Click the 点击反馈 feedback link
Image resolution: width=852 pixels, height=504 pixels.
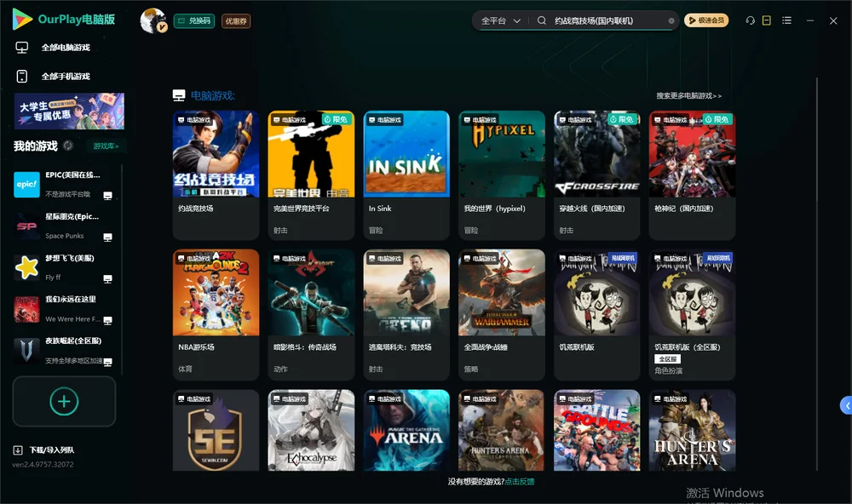click(x=520, y=482)
